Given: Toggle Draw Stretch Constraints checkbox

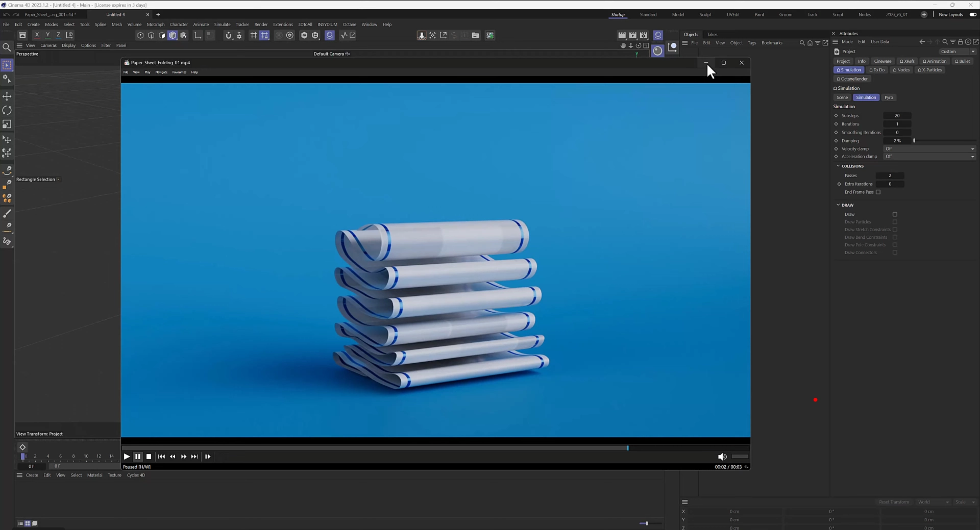Looking at the screenshot, I should coord(895,230).
